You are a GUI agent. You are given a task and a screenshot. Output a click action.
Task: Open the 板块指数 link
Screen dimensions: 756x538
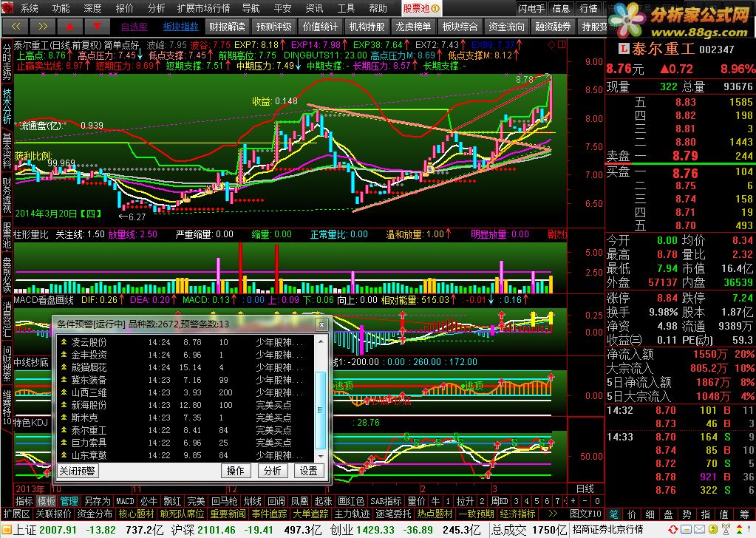coord(181,27)
